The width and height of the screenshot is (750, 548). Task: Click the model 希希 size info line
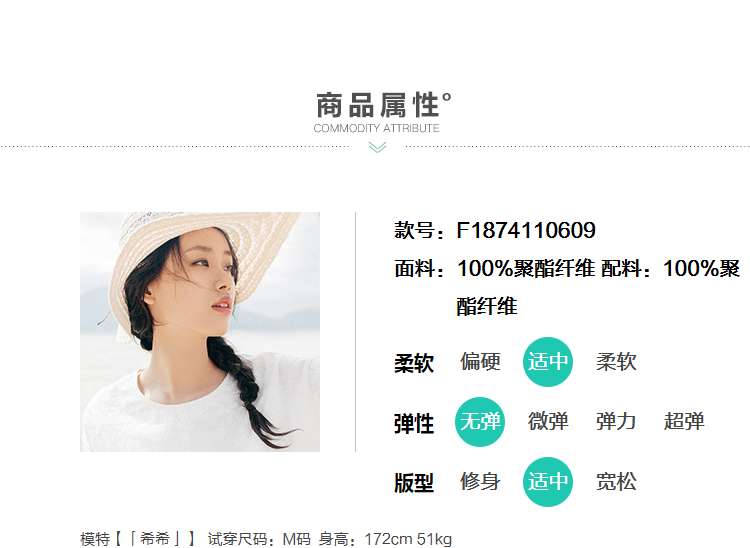click(266, 539)
